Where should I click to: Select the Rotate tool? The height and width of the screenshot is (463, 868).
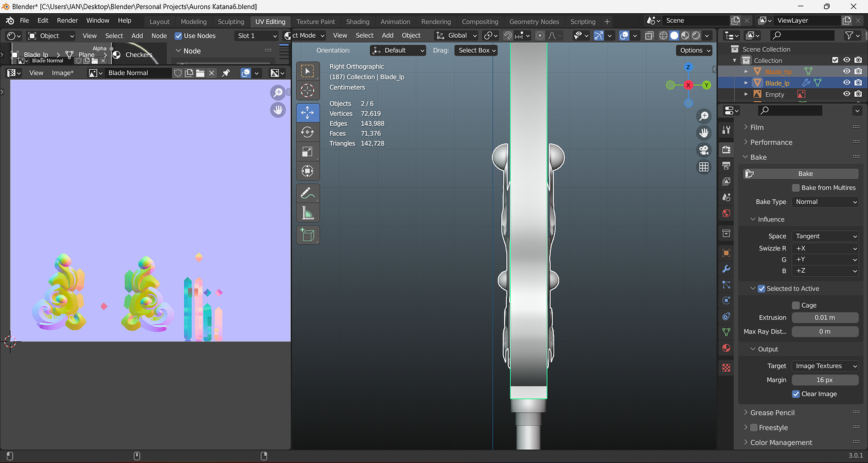308,132
